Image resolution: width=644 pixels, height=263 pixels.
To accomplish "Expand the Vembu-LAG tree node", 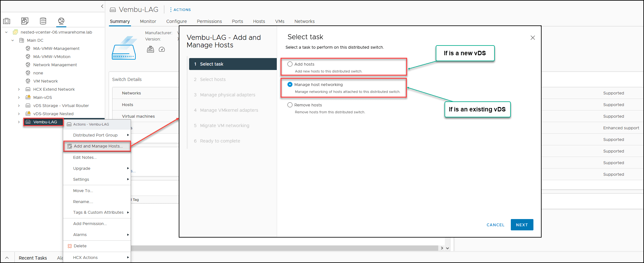I will (19, 122).
